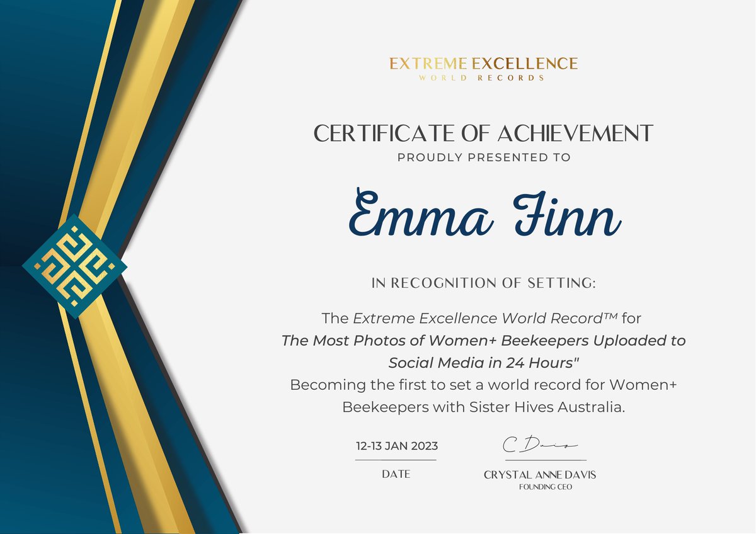Click "Beekeepers with Sister Hives Australia." line
The image size is (756, 534).
click(483, 407)
